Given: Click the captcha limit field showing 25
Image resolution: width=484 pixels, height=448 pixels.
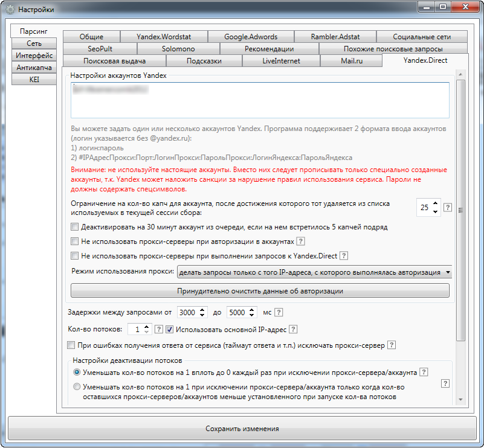Looking at the screenshot, I should click(425, 208).
